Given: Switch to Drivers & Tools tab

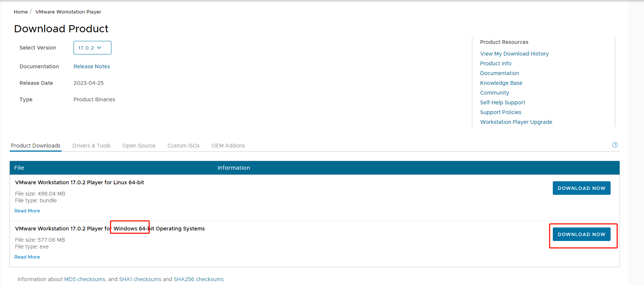Looking at the screenshot, I should [92, 146].
